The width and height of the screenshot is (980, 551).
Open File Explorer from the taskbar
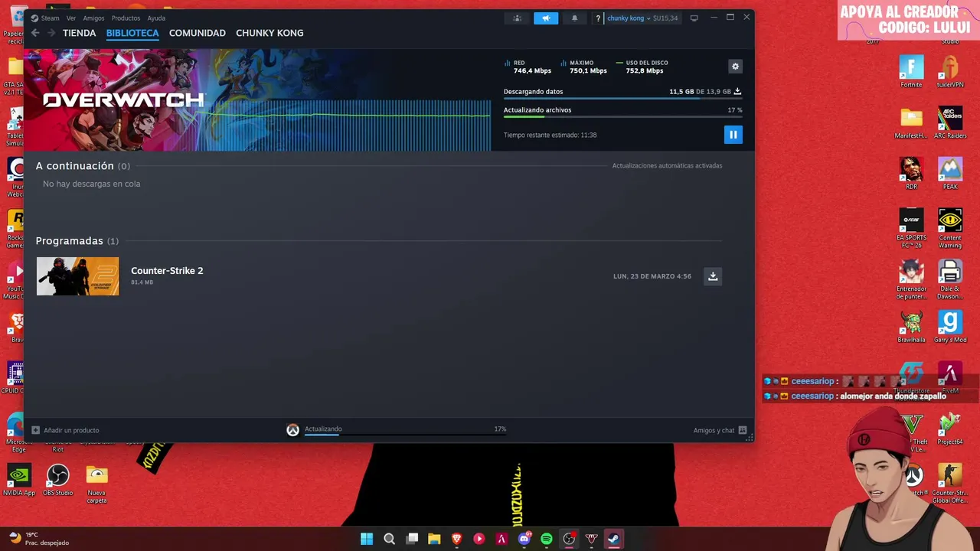[x=434, y=539]
